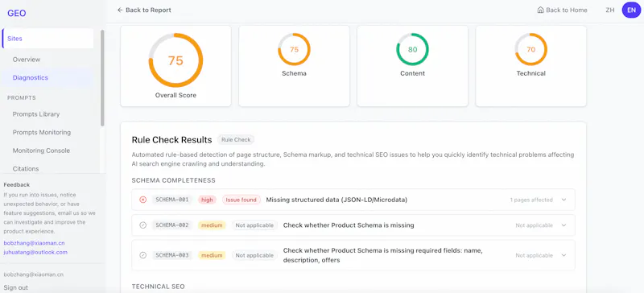Click the back arrow icon beside Back to Report
The width and height of the screenshot is (644, 293).
pyautogui.click(x=120, y=10)
